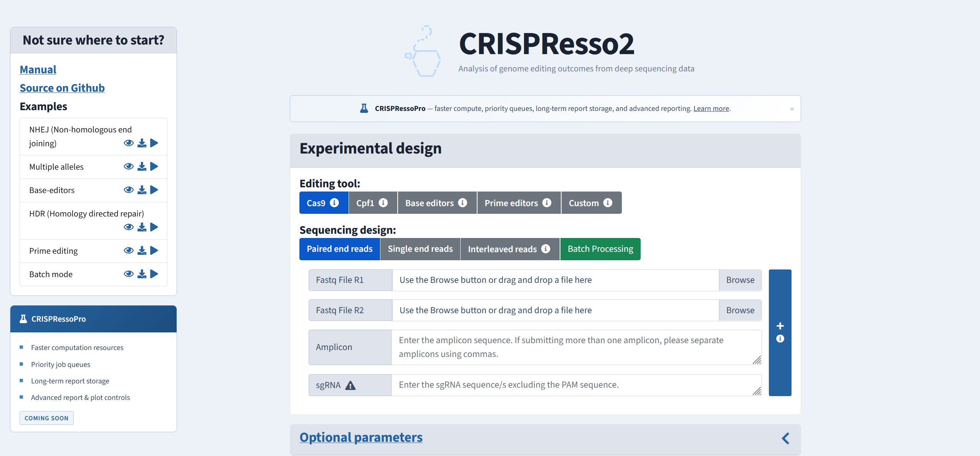Click the warning icon beside sgRNA
This screenshot has width=980, height=456.
coord(351,385)
